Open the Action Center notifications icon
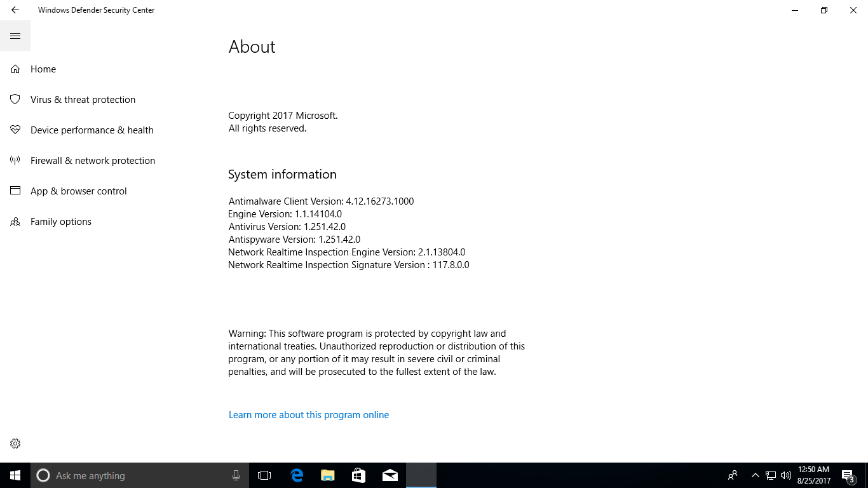Screen dimensions: 868x488 pos(848,475)
